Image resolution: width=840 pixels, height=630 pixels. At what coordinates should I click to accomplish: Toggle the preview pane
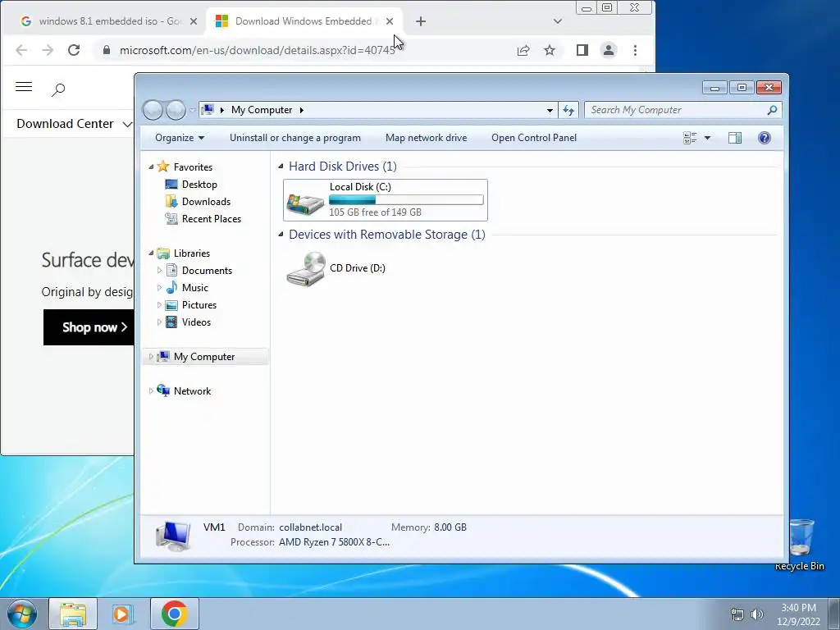(x=735, y=138)
